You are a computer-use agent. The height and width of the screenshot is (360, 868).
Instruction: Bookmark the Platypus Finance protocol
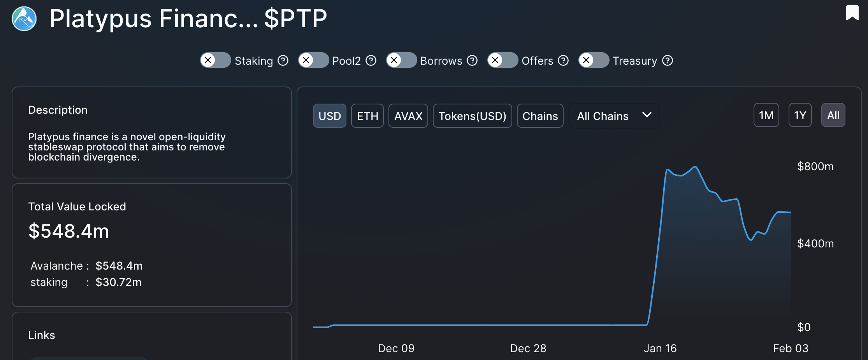[852, 12]
